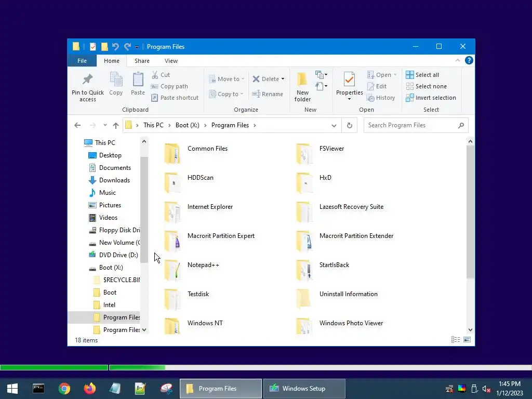Click the Copy ribbon icon
Image resolution: width=532 pixels, height=399 pixels.
point(116,79)
